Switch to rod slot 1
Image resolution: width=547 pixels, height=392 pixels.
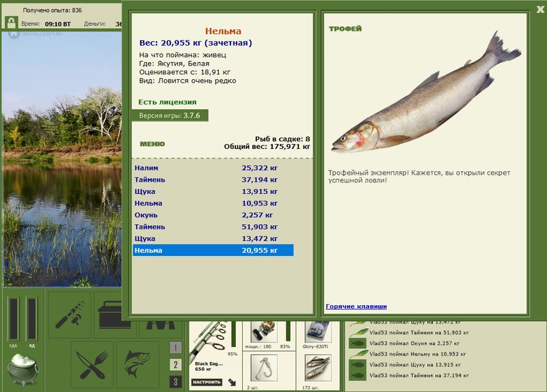176,348
